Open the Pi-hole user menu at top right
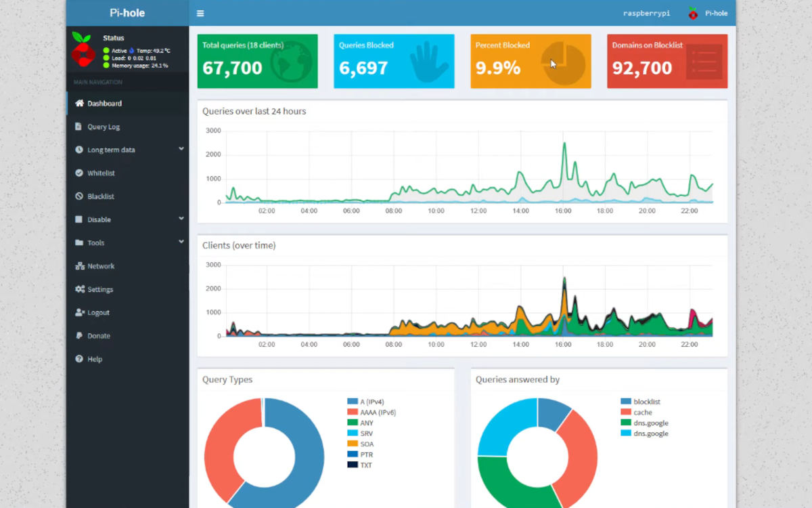 click(708, 13)
